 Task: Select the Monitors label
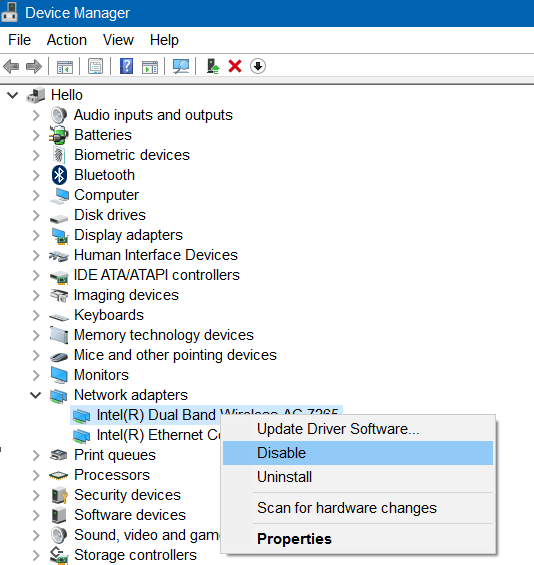tap(101, 375)
